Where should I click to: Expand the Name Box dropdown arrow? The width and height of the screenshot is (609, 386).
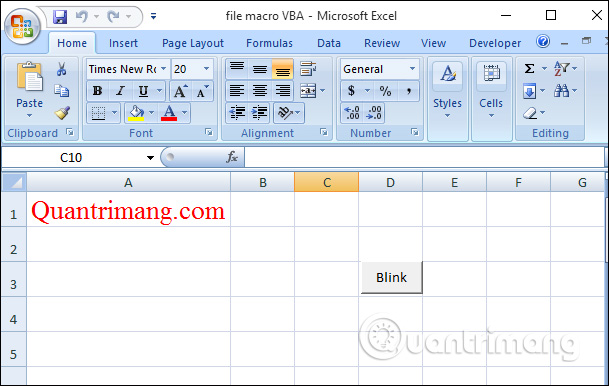click(x=150, y=158)
